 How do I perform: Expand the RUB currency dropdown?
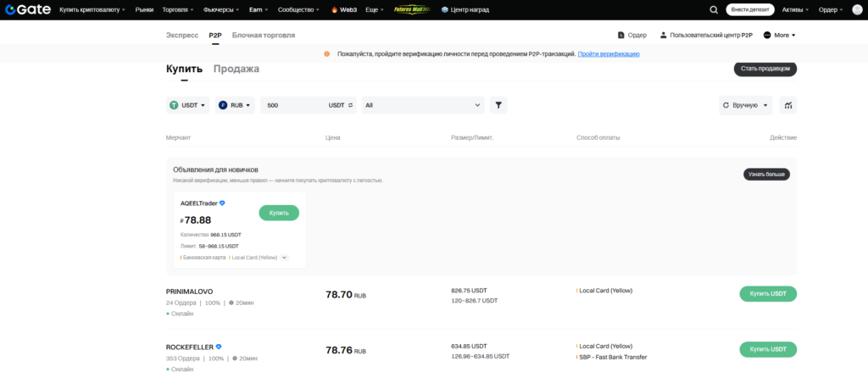[x=236, y=105]
